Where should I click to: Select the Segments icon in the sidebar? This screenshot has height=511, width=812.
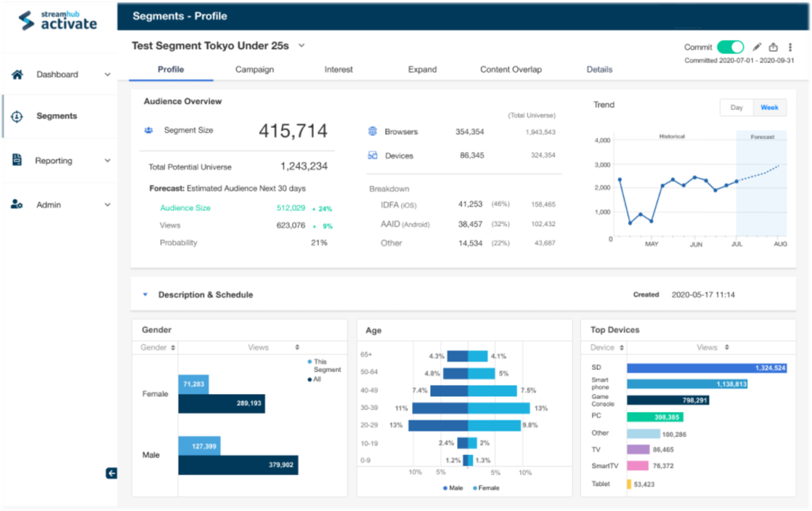16,116
